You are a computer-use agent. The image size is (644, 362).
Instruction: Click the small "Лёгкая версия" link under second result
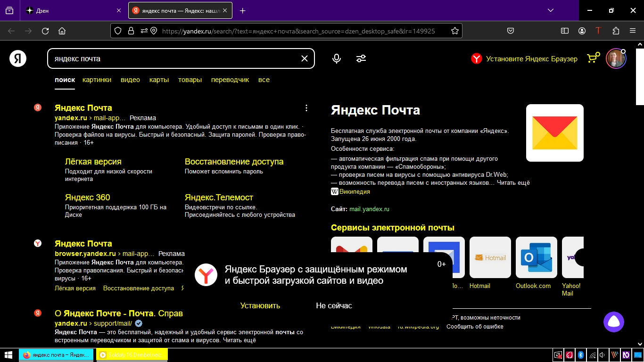pyautogui.click(x=75, y=288)
